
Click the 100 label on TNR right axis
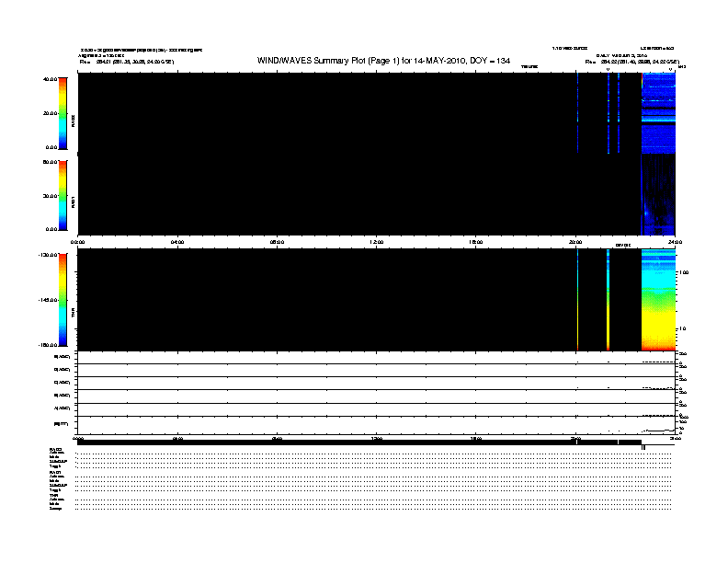tap(684, 272)
